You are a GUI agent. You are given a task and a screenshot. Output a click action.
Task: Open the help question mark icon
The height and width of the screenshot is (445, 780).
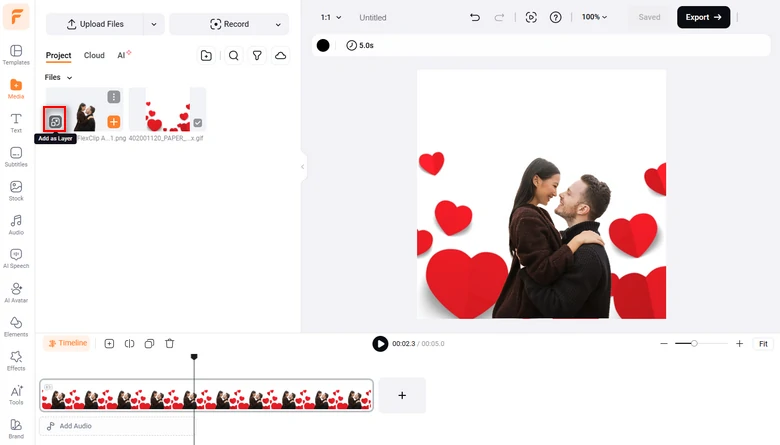(555, 17)
